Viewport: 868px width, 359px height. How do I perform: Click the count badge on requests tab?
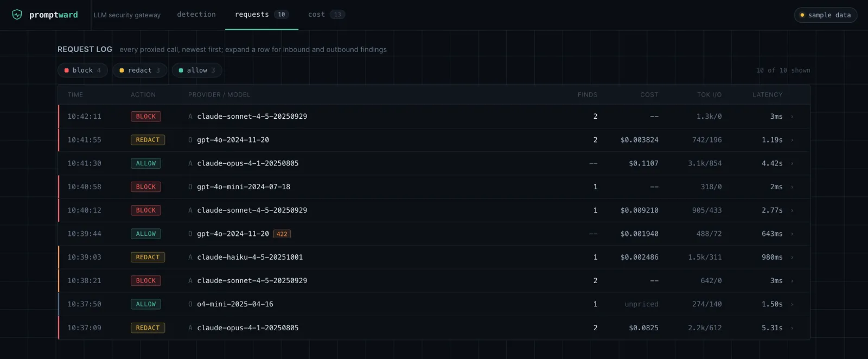tap(282, 15)
